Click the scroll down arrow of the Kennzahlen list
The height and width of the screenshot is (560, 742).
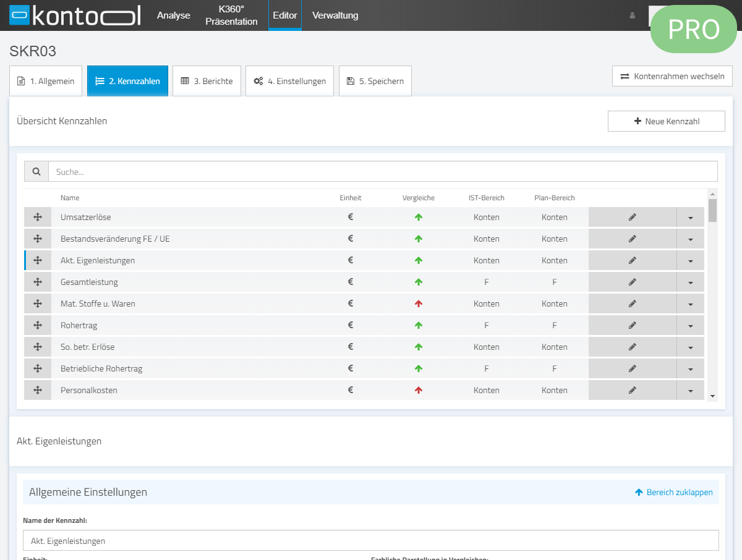[x=712, y=396]
